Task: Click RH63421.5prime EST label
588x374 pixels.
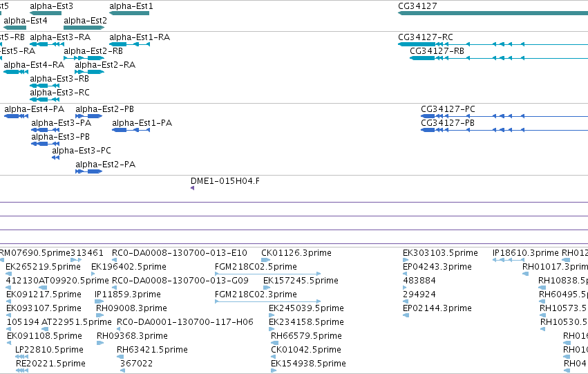Action: (x=152, y=350)
